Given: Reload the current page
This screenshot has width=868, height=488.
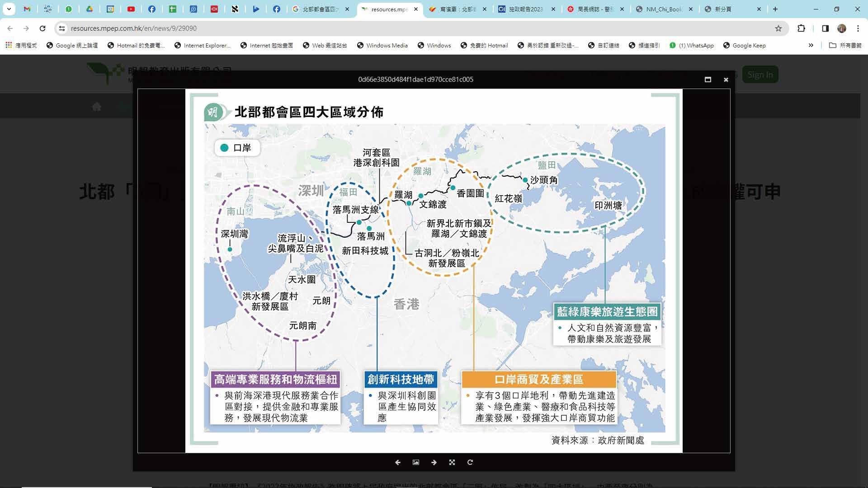Looking at the screenshot, I should pos(42,28).
